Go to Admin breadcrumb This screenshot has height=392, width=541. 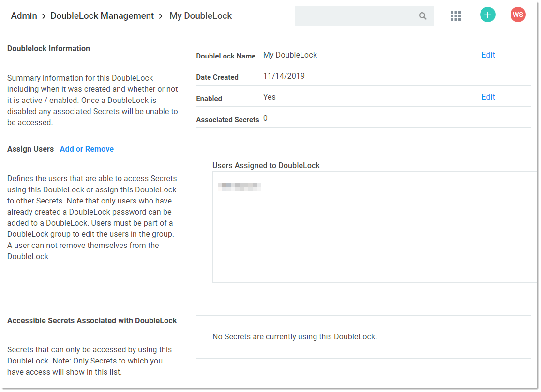[x=24, y=16]
